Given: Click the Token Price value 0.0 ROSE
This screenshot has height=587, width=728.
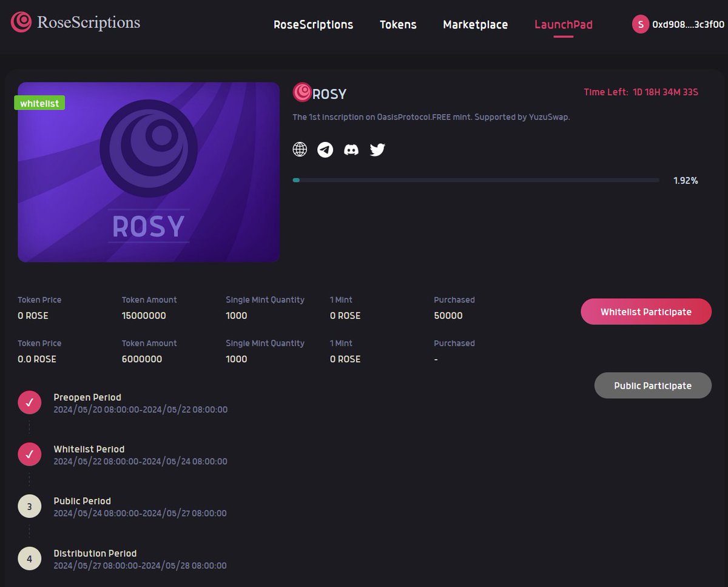Looking at the screenshot, I should point(37,359).
